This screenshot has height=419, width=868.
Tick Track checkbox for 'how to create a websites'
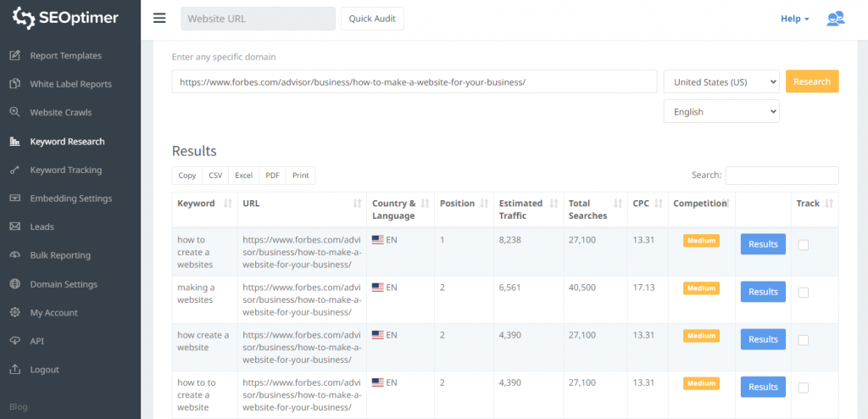pos(803,244)
